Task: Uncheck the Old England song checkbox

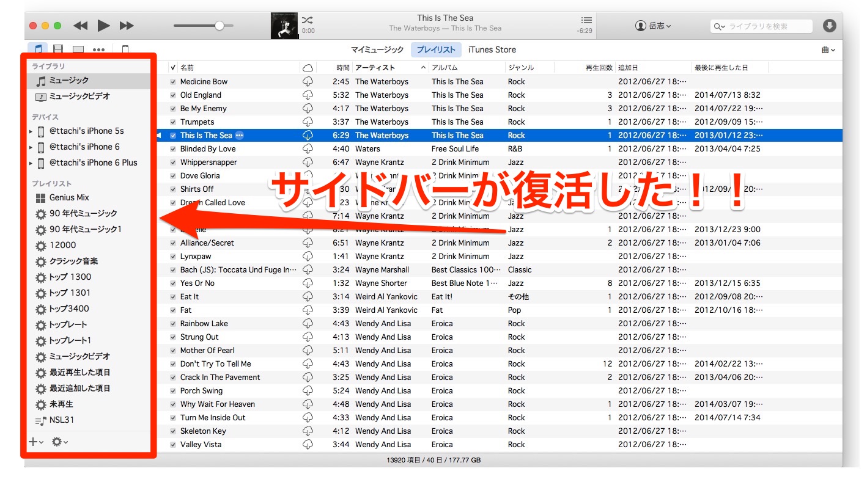Action: (x=173, y=95)
